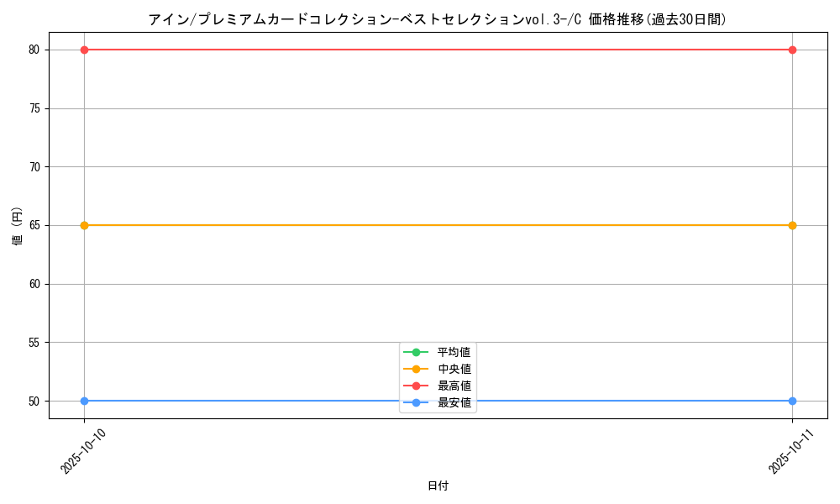Click the 値 (円) y-axis label
840x504 pixels.
[18, 225]
